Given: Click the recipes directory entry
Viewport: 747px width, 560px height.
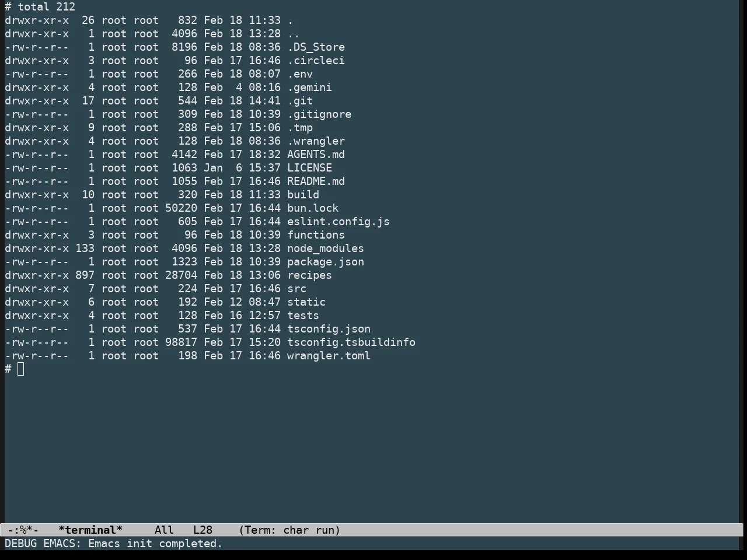Looking at the screenshot, I should [x=309, y=275].
